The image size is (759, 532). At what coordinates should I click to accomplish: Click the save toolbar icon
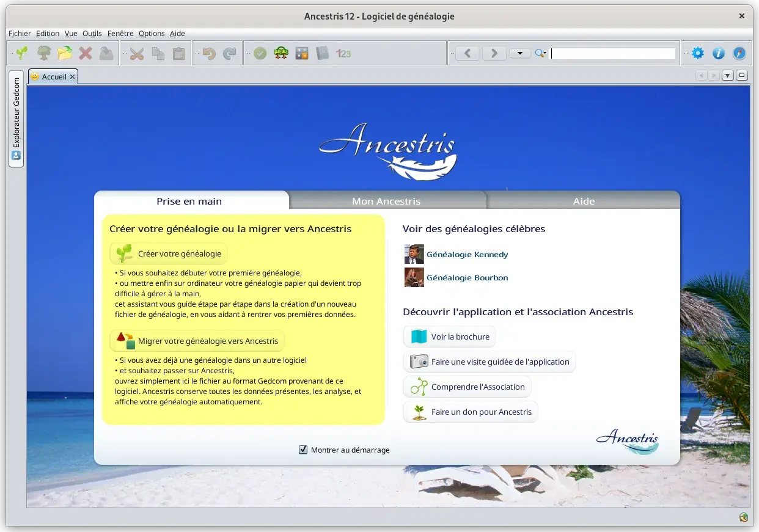tap(106, 54)
